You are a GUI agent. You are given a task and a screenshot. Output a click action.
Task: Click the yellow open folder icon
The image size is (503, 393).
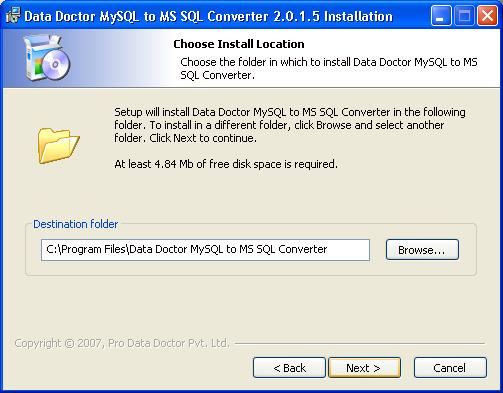tap(58, 146)
